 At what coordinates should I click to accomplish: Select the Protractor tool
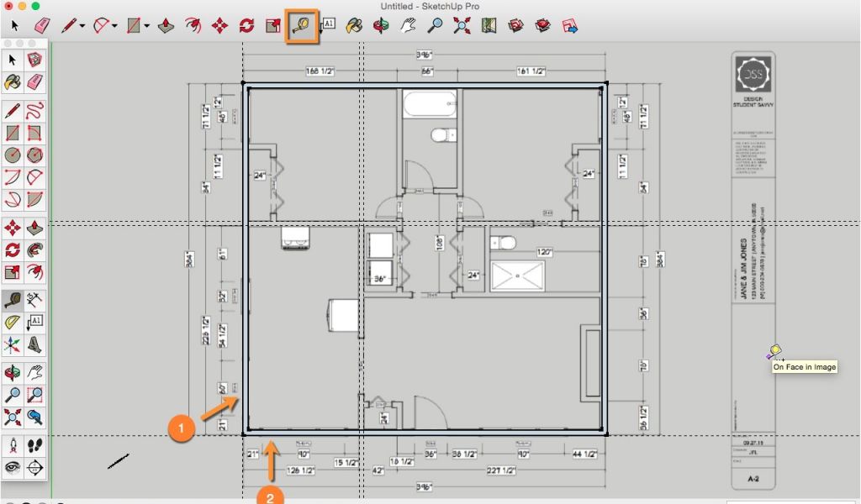[x=13, y=323]
